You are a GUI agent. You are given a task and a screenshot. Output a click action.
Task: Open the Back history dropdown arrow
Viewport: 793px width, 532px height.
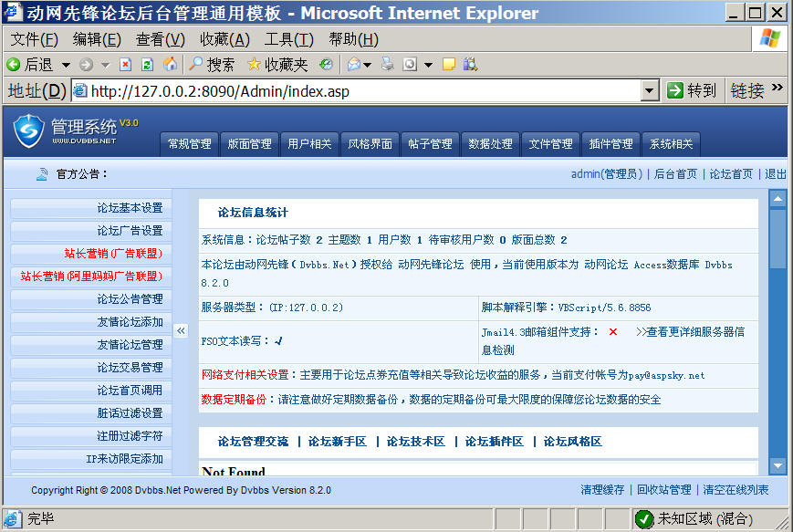[66, 65]
